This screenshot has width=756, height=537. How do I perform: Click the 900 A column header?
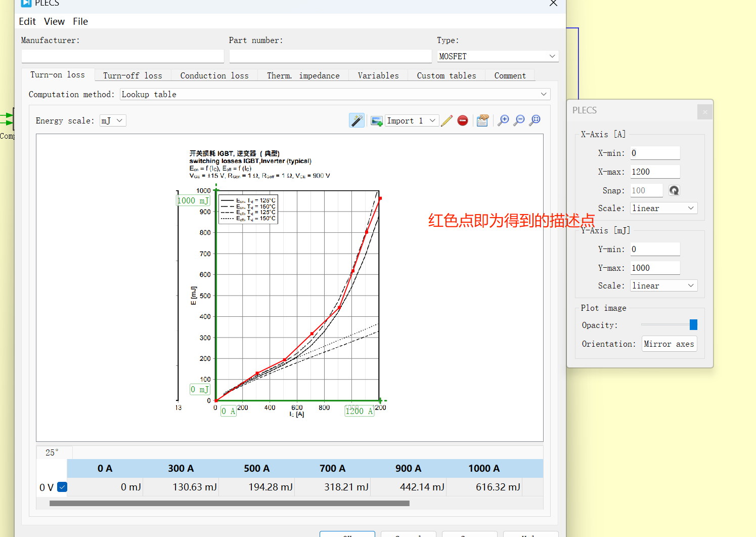click(x=409, y=468)
